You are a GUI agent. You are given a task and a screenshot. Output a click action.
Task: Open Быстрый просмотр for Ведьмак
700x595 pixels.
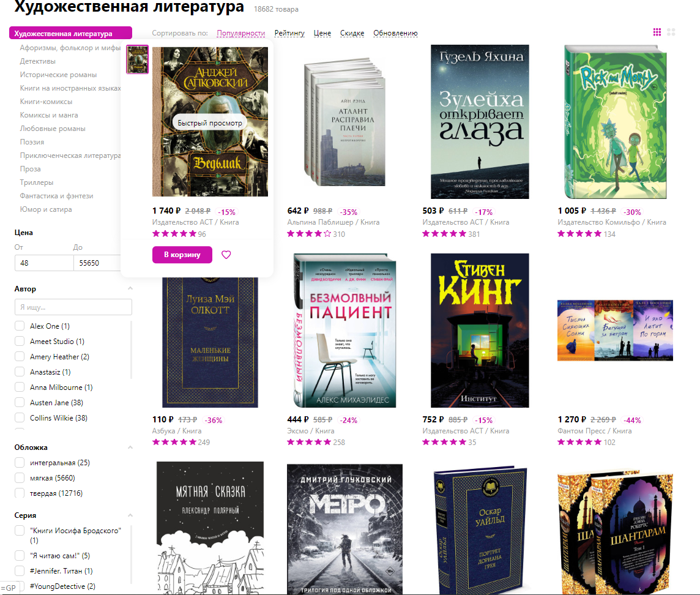point(210,123)
